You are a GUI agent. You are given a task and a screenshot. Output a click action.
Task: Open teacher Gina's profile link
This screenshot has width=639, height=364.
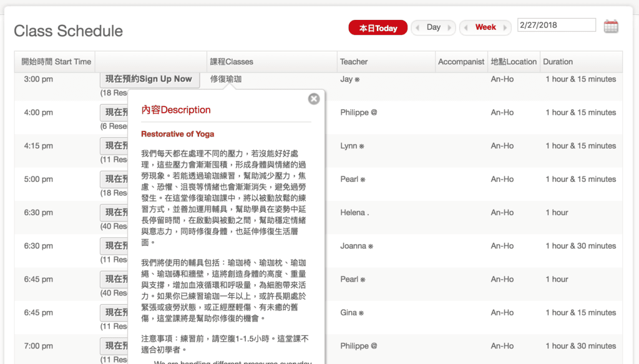coord(349,312)
